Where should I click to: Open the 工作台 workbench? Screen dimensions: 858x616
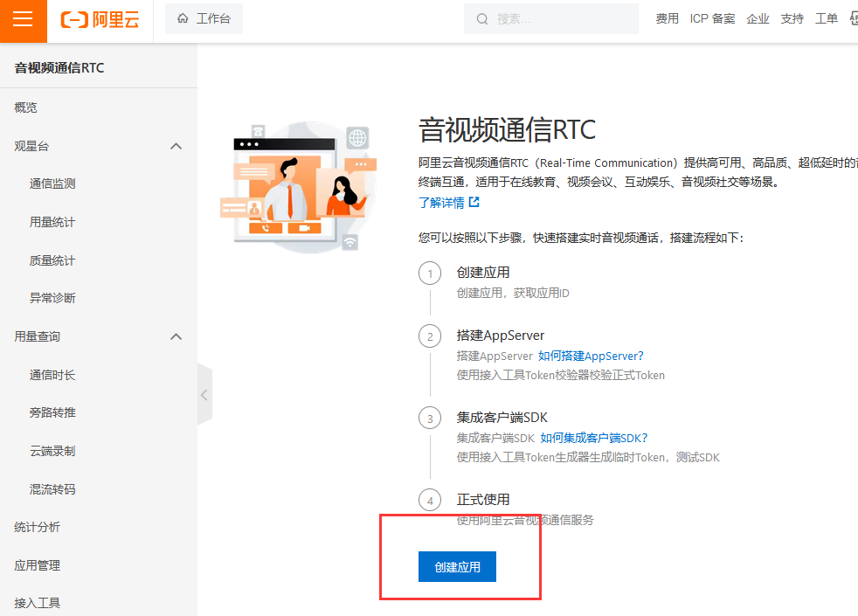[x=204, y=18]
